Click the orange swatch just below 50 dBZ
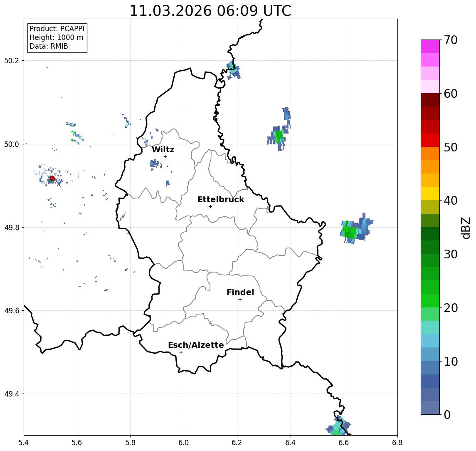The image size is (476, 451). coord(430,154)
